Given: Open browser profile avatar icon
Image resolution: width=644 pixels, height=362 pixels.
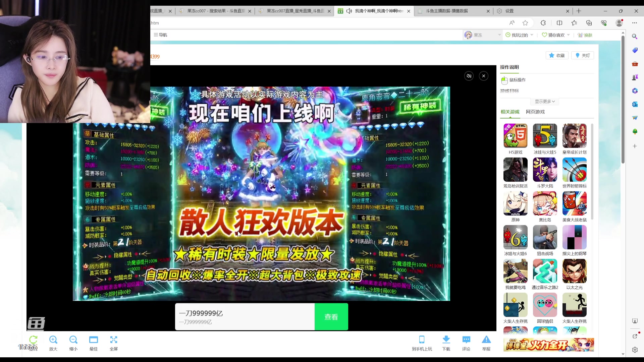Looking at the screenshot, I should [x=619, y=23].
